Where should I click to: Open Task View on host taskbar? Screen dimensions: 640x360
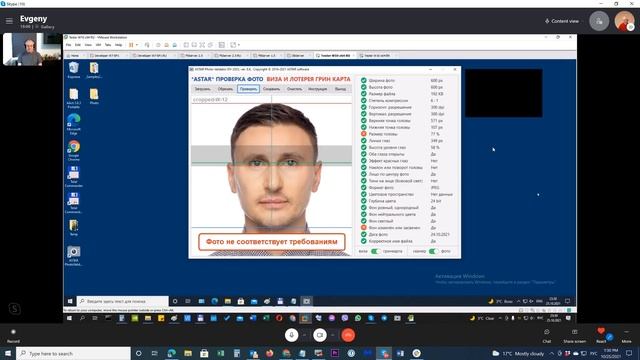pyautogui.click(x=154, y=353)
